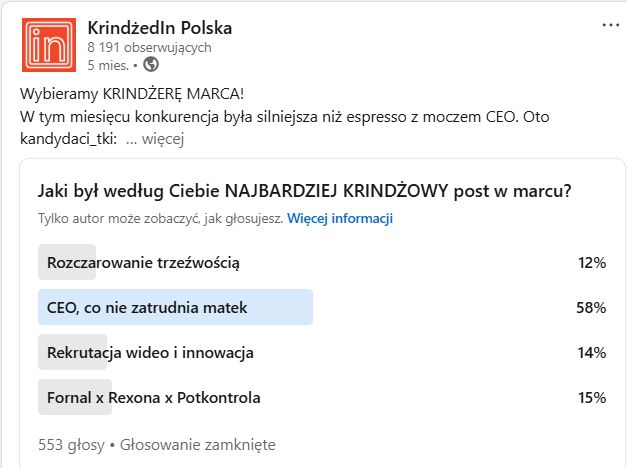Click the "Głosowanie zamknięte" status text
This screenshot has width=627, height=468.
pos(198,444)
